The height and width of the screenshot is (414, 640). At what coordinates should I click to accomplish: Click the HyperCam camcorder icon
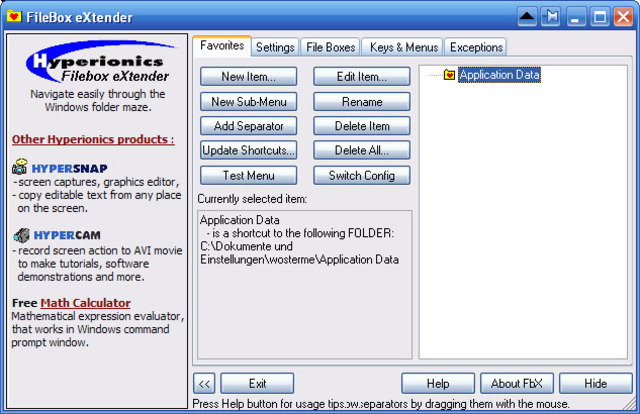point(21,235)
